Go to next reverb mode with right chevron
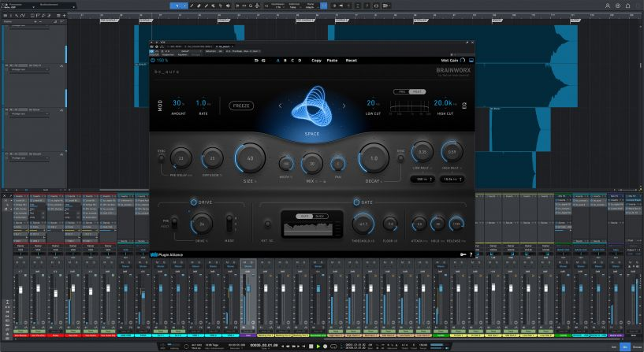Image resolution: width=644 pixels, height=352 pixels. coord(344,106)
